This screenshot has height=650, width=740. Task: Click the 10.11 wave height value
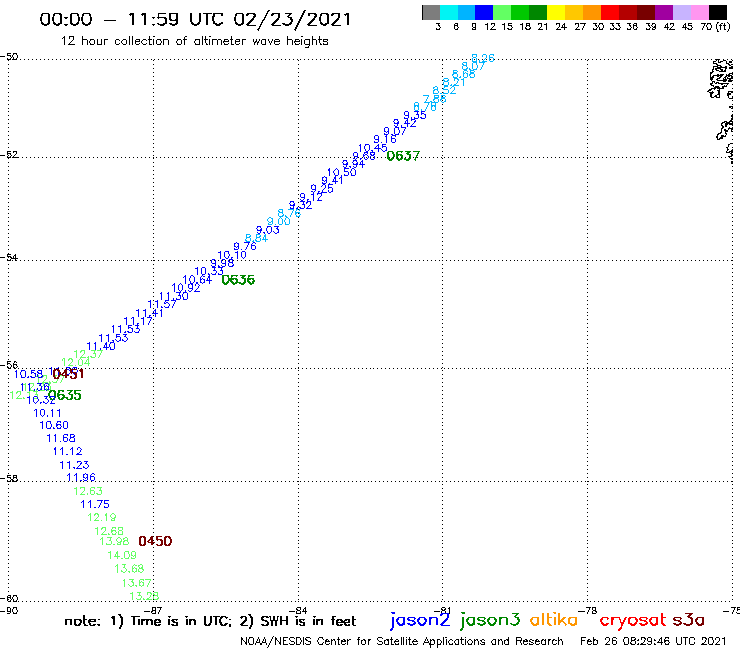pyautogui.click(x=47, y=413)
